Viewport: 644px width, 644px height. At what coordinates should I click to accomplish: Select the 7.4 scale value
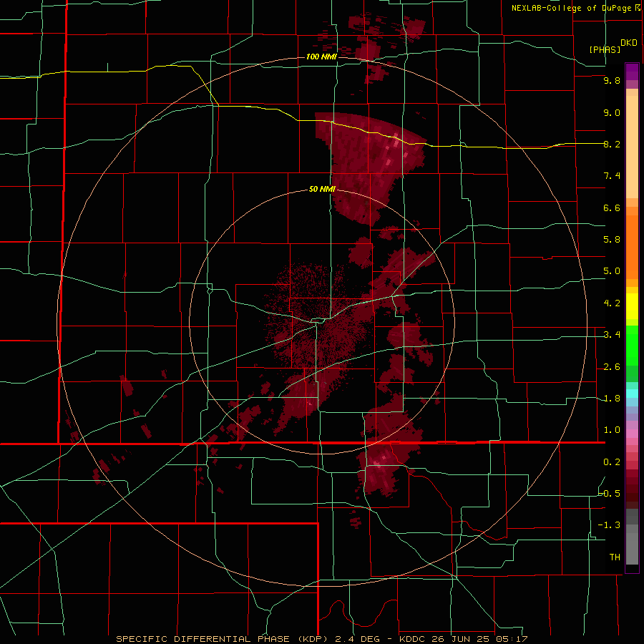tap(612, 176)
